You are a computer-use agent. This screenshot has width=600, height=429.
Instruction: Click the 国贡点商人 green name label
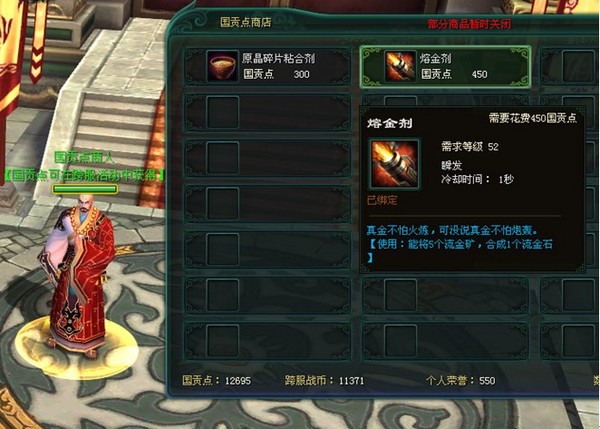pos(84,157)
